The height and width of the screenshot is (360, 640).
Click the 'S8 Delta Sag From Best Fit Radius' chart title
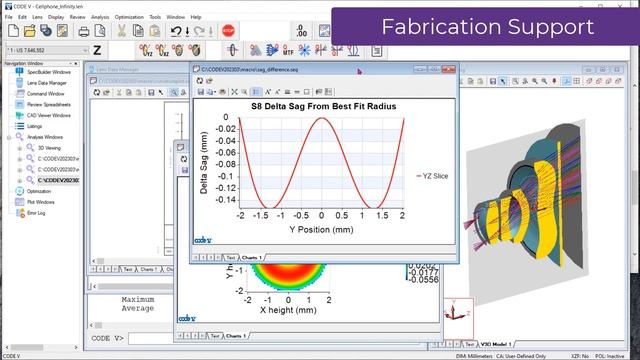pos(323,107)
